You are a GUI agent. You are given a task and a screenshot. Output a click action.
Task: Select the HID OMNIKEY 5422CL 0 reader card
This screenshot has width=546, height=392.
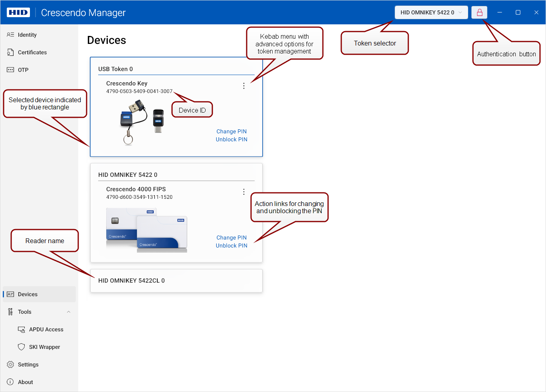[x=176, y=281]
